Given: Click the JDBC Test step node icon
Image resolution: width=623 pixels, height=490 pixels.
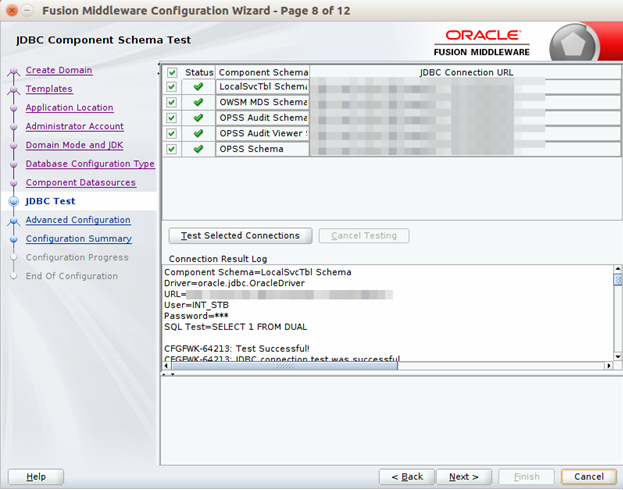Looking at the screenshot, I should [14, 201].
